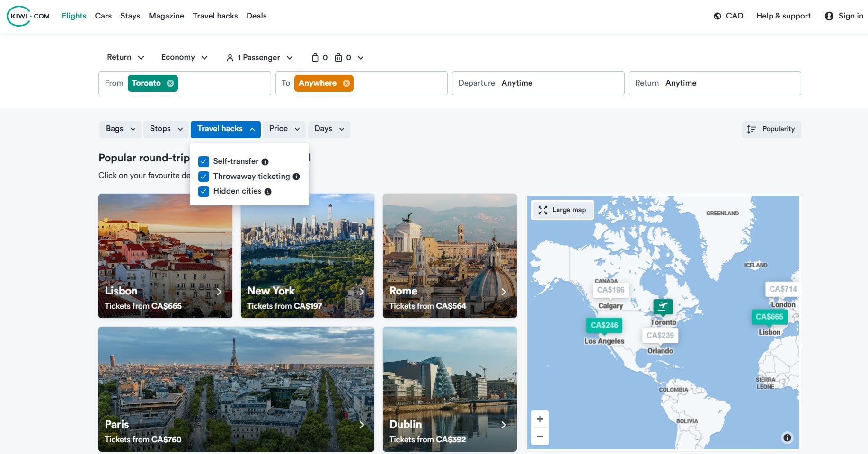Click the Departure Anytime field

537,83
